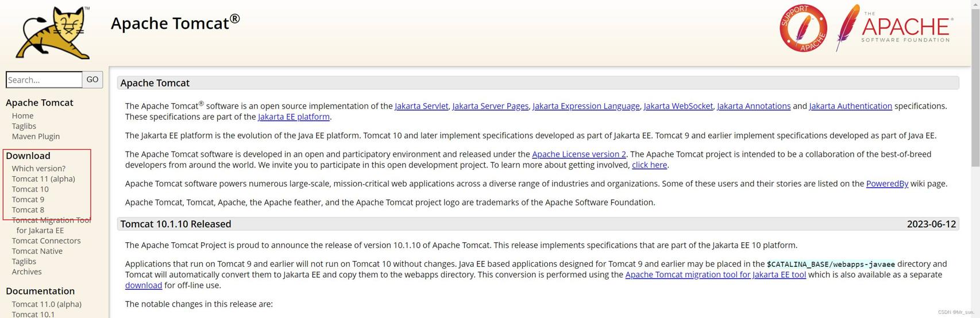Open the Home sidebar link
Viewport: 980px width, 318px height.
[22, 116]
